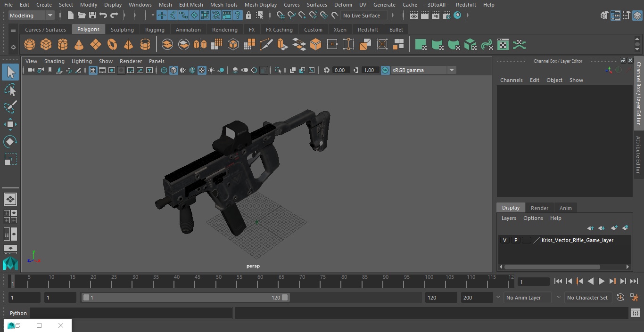Screen dimensions: 644x332
Task: Select the Select tool arrow in the toolbox
Action: (10, 73)
